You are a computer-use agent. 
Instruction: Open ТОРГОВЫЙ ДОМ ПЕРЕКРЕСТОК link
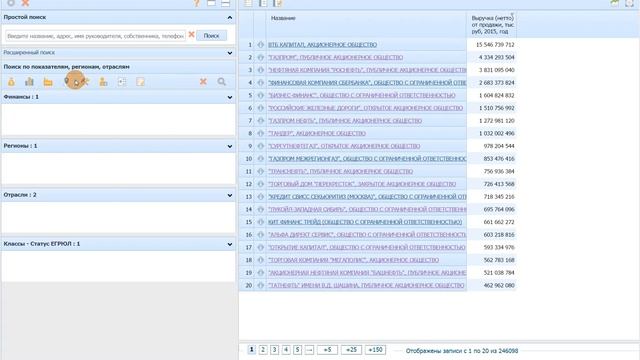pos(362,184)
